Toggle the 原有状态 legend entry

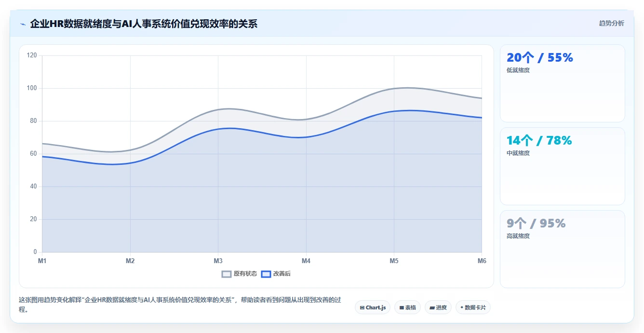pos(239,274)
